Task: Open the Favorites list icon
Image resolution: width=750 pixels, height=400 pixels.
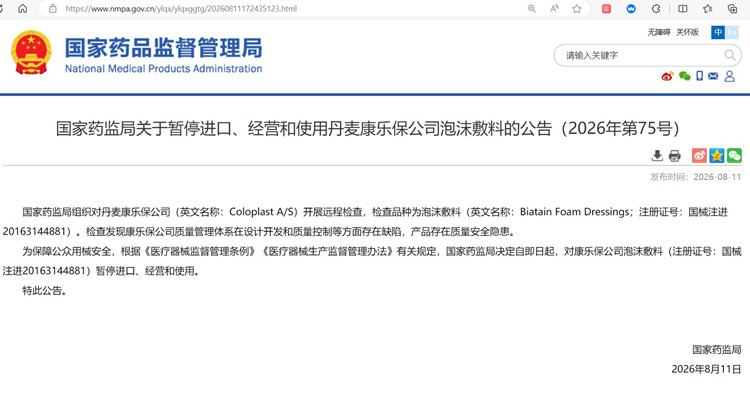Action: click(708, 9)
